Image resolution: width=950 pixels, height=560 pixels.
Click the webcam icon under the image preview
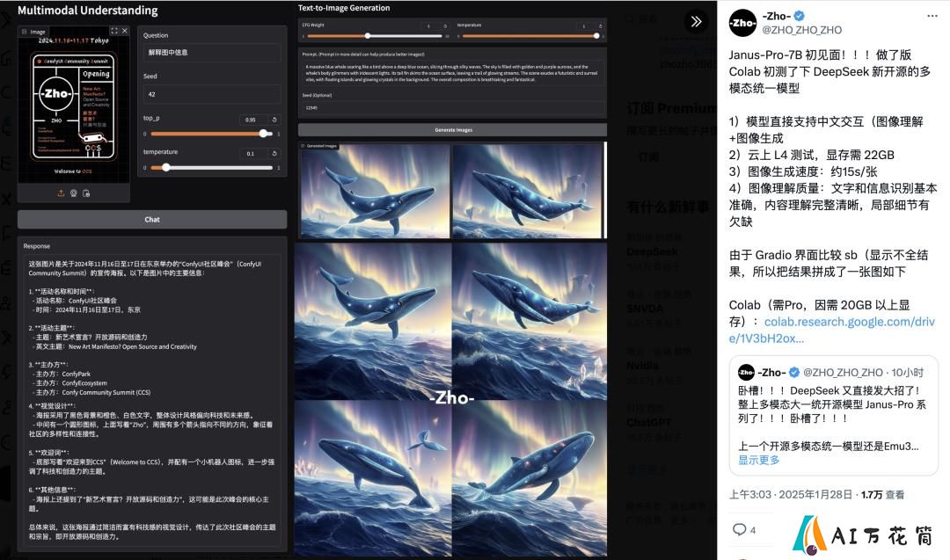pos(73,193)
